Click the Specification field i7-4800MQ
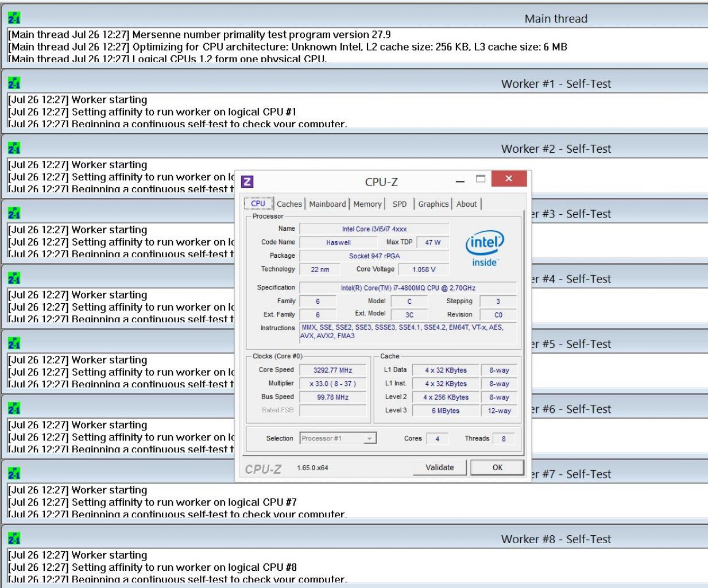Image resolution: width=708 pixels, height=588 pixels. [408, 288]
